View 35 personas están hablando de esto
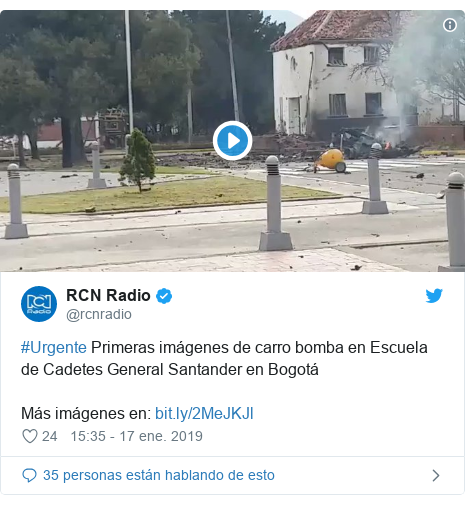The height and width of the screenshot is (505, 465). [159, 475]
